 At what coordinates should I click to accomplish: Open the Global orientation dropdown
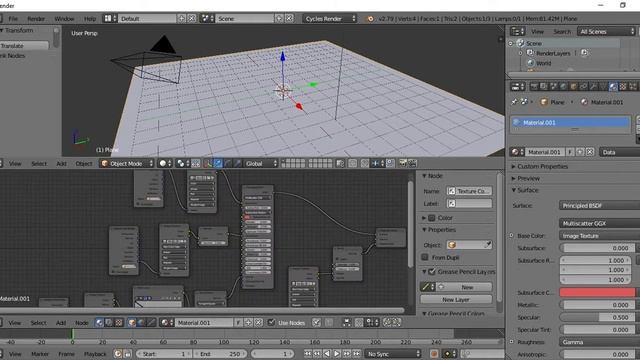[x=261, y=163]
